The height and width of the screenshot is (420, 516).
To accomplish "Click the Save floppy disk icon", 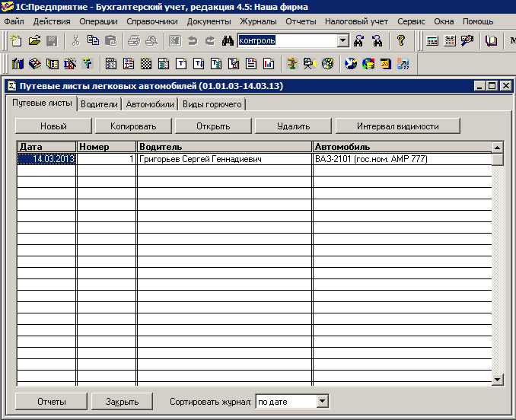I will [52, 41].
